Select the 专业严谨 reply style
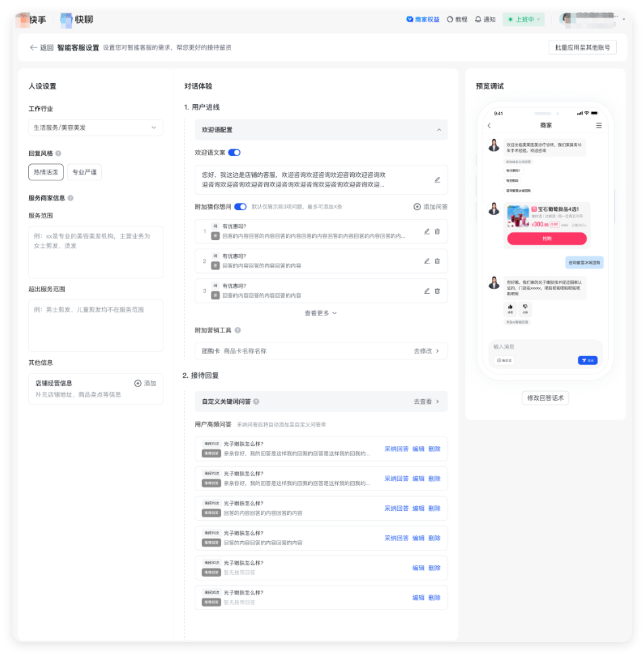The width and height of the screenshot is (644, 654). [84, 172]
